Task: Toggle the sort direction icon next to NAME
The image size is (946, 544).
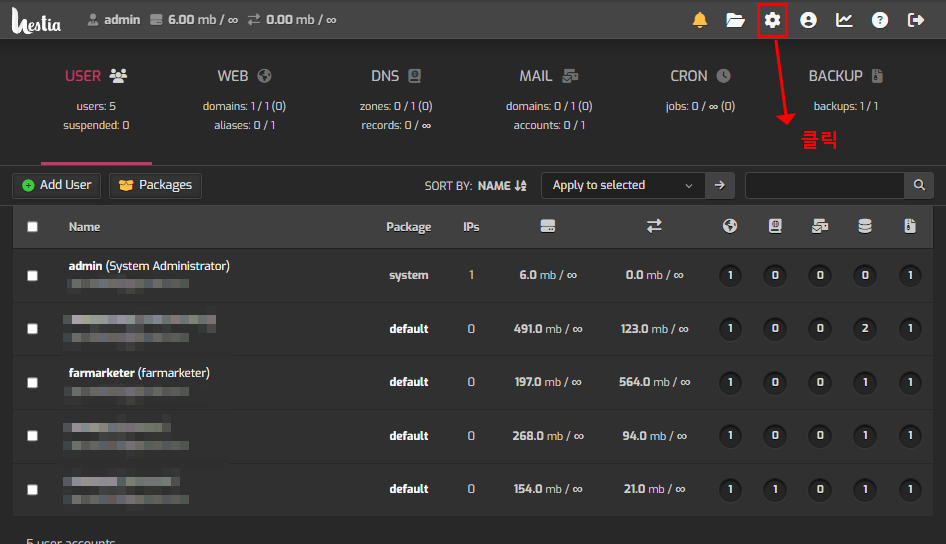Action: click(x=521, y=186)
